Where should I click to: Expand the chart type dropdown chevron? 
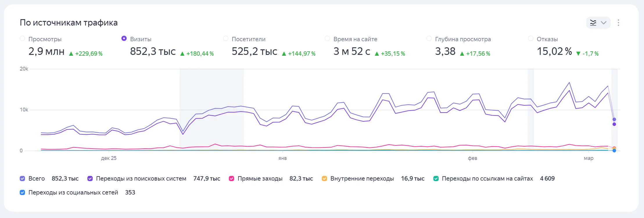pos(604,23)
